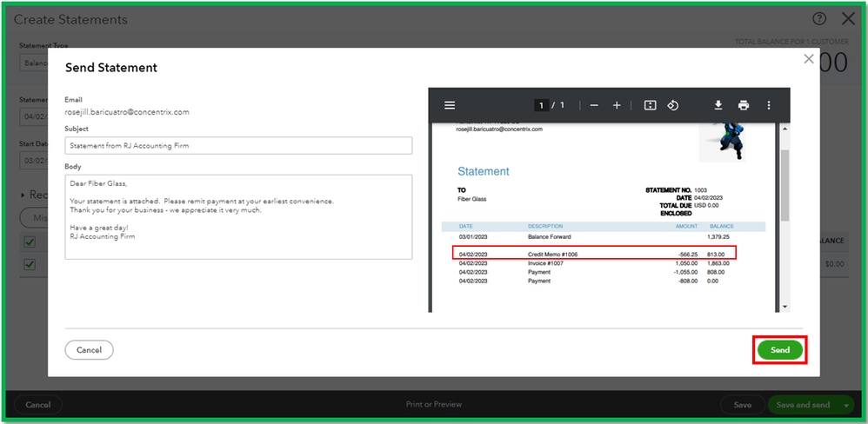The height and width of the screenshot is (424, 868).
Task: Open Save and send dropdown arrow
Action: tap(846, 405)
